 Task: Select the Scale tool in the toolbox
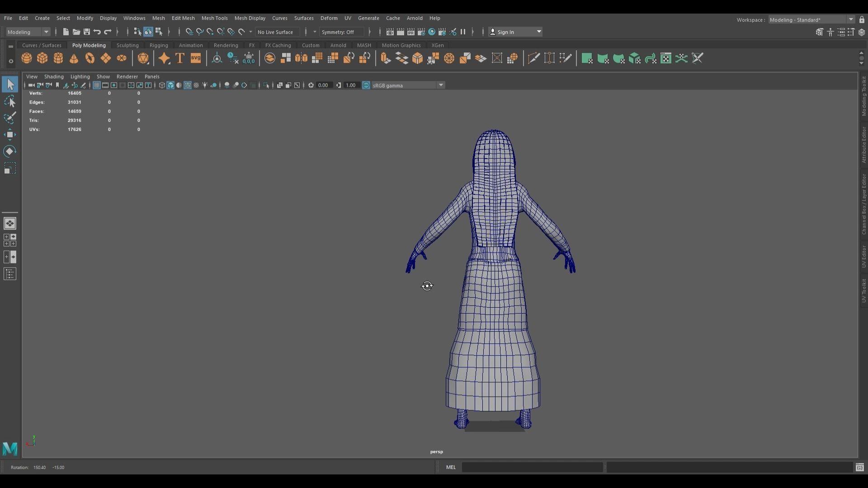[x=10, y=169]
